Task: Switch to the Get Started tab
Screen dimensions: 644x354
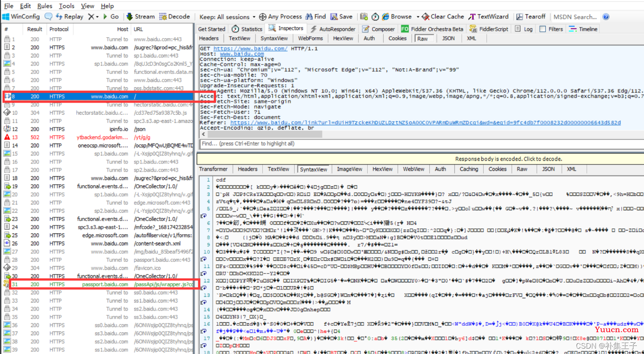Action: 212,29
